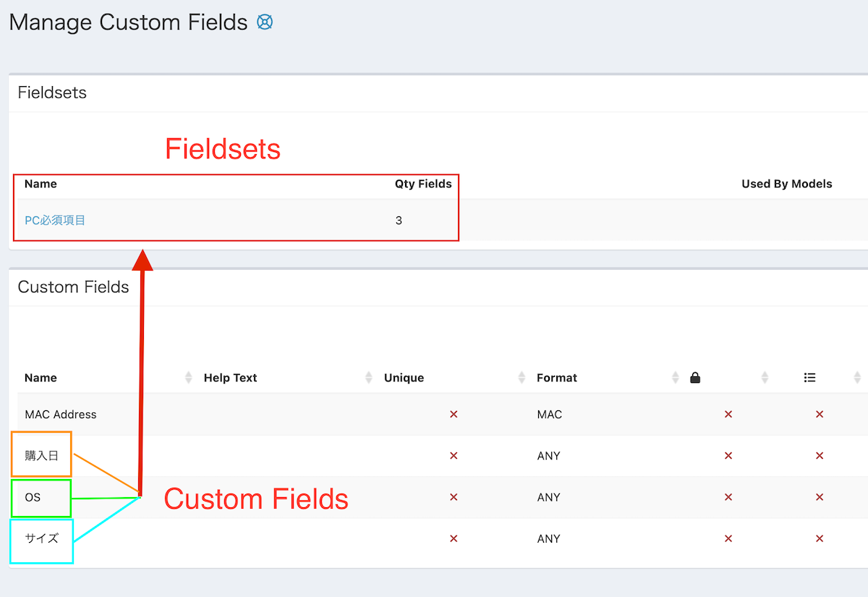This screenshot has width=868, height=597.
Task: Select the MAC Address field name cell
Action: coord(60,415)
